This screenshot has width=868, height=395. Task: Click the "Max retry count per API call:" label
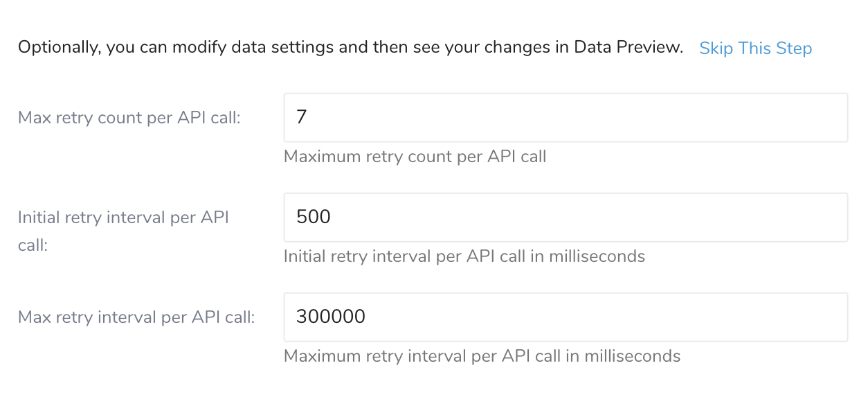pos(129,118)
